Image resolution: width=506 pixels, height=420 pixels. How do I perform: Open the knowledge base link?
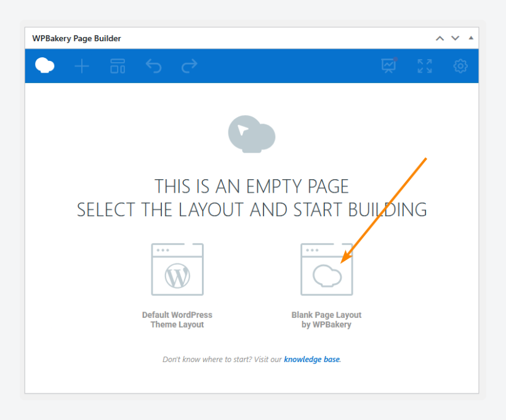click(311, 359)
